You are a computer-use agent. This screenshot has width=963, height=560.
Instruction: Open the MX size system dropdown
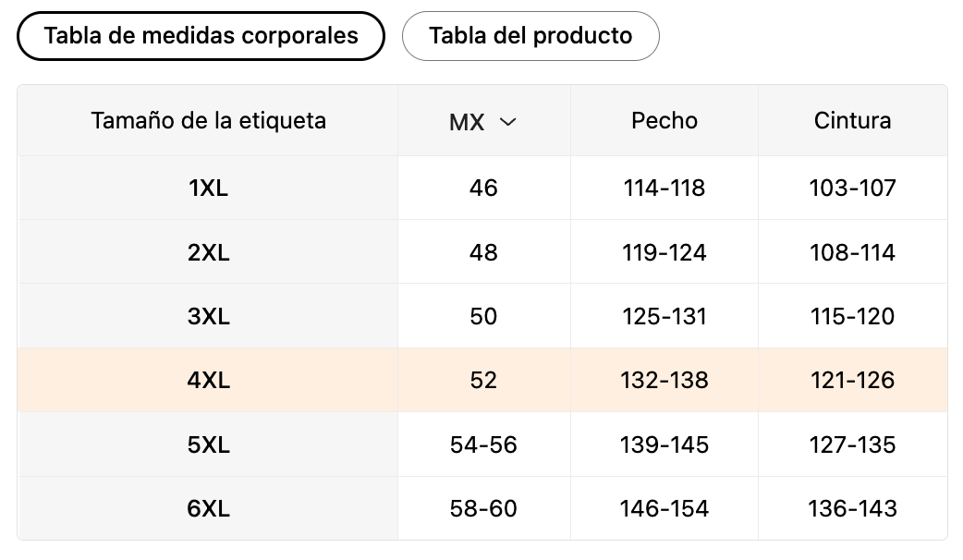482,122
